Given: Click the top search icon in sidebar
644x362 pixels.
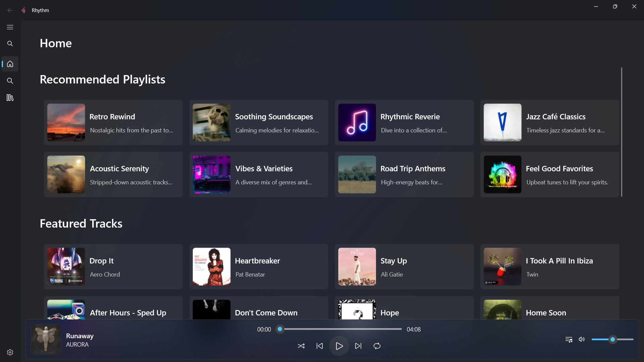Looking at the screenshot, I should coord(10,44).
